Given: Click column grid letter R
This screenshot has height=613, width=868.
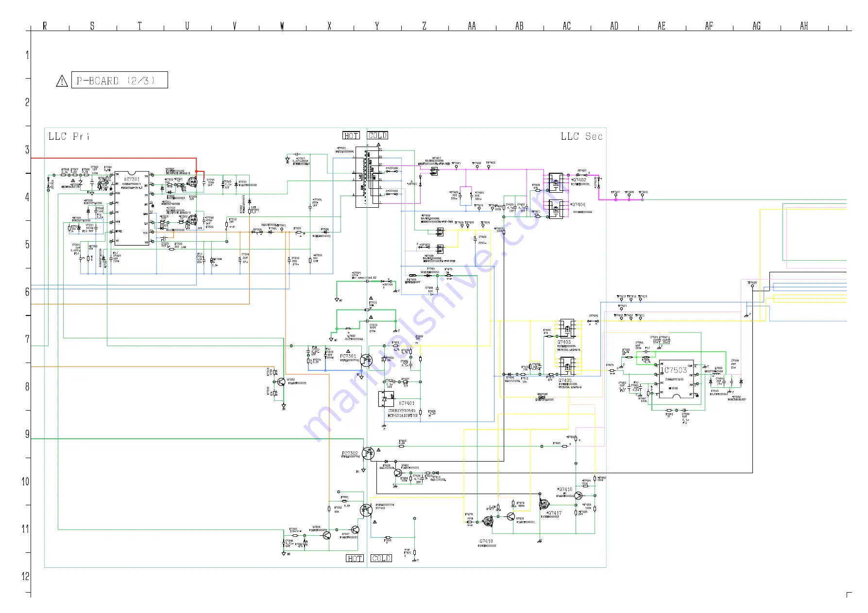Looking at the screenshot, I should tap(45, 26).
